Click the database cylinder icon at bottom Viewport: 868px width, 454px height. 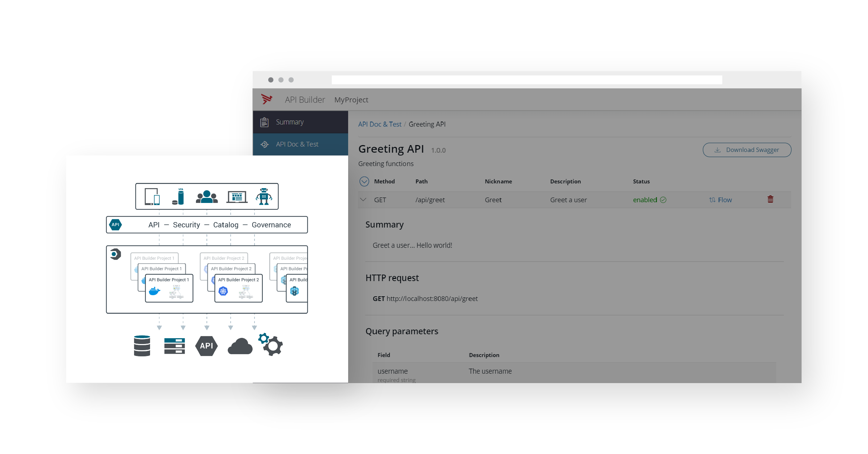click(142, 346)
